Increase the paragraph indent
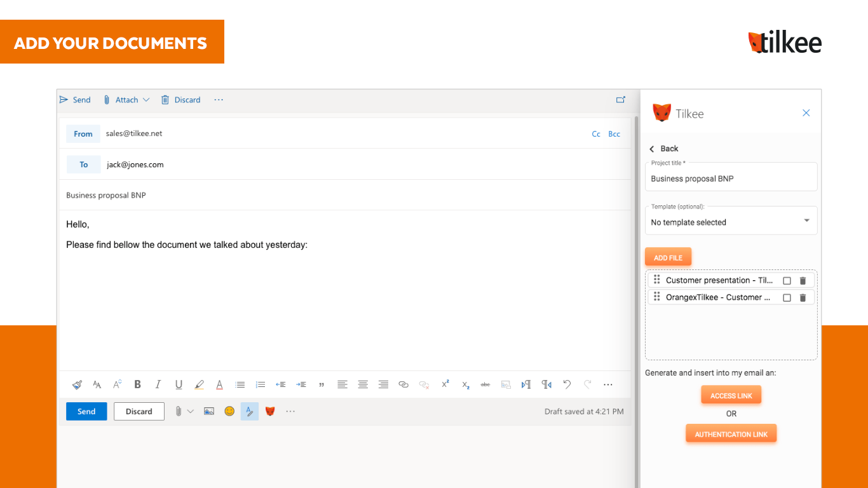Image resolution: width=868 pixels, height=488 pixels. pyautogui.click(x=301, y=384)
